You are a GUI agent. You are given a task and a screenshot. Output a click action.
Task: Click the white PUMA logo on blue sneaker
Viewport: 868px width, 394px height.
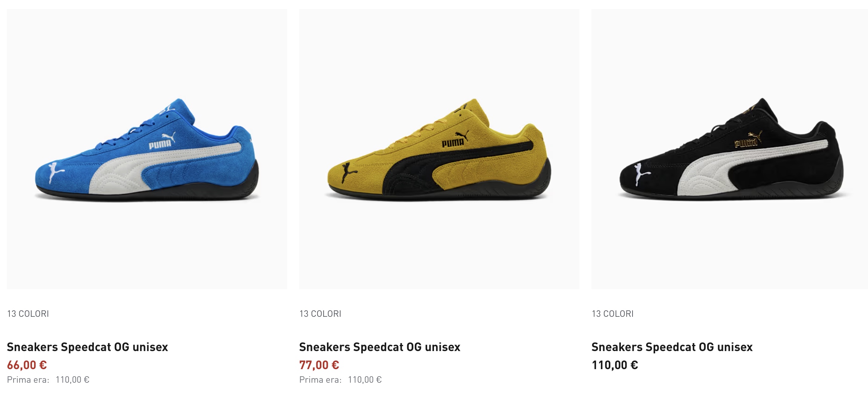tap(162, 141)
